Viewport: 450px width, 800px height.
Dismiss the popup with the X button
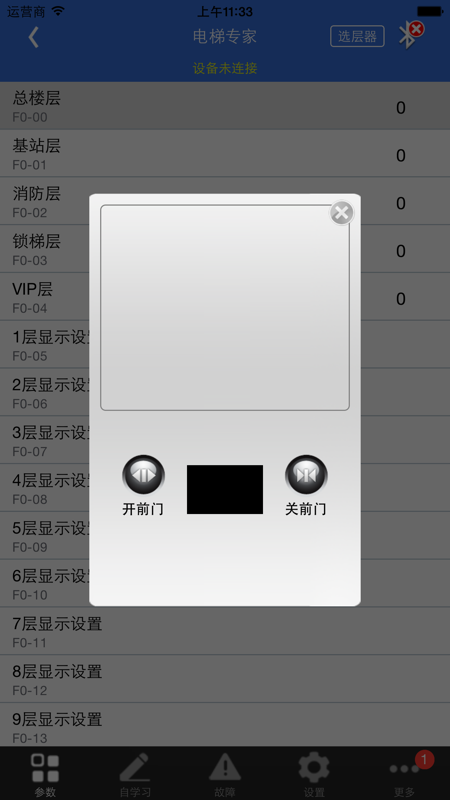tap(341, 213)
